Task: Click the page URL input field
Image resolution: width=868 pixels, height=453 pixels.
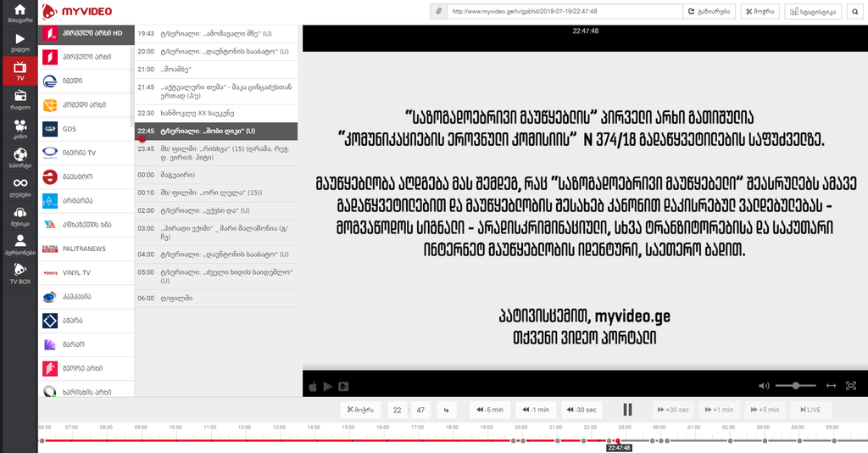Action: pyautogui.click(x=565, y=11)
